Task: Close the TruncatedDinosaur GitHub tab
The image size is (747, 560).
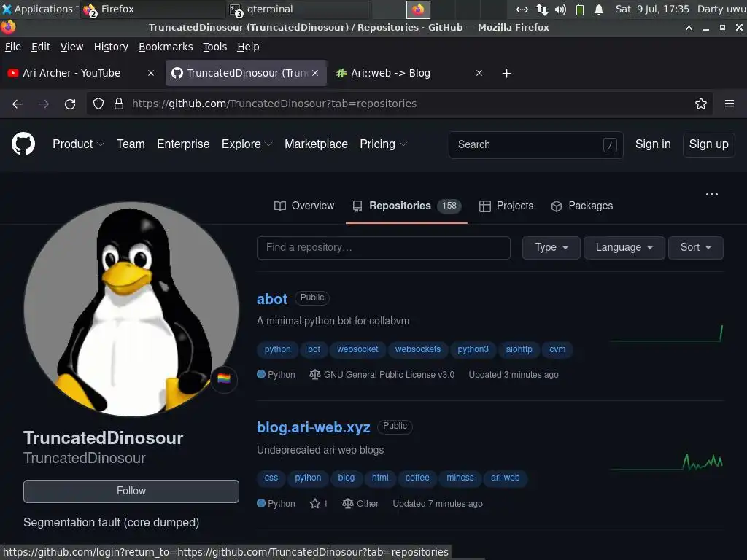Action: [x=315, y=73]
